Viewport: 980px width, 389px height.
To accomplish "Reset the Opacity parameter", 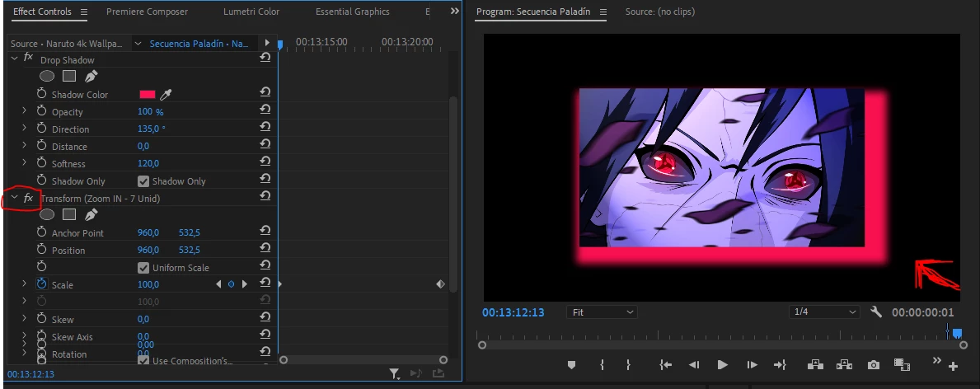I will pyautogui.click(x=265, y=110).
